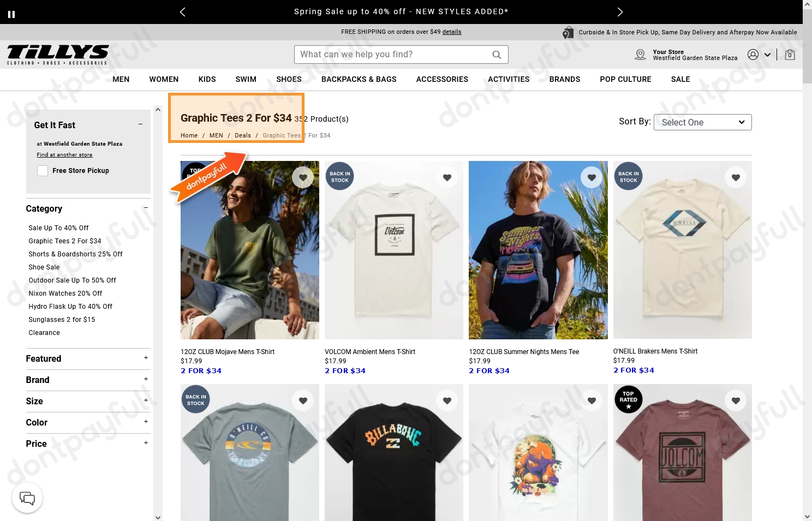Click the account profile icon

(x=753, y=54)
